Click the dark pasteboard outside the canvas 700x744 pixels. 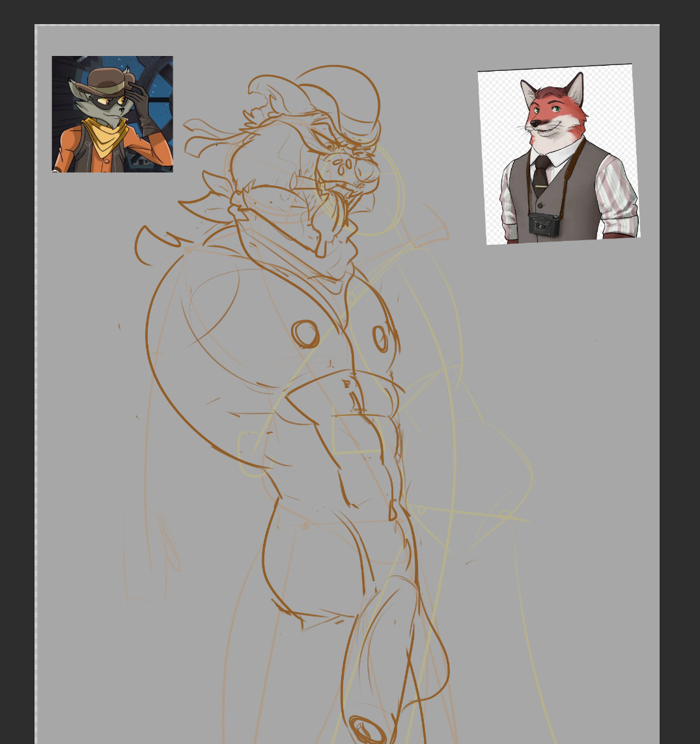click(x=680, y=391)
